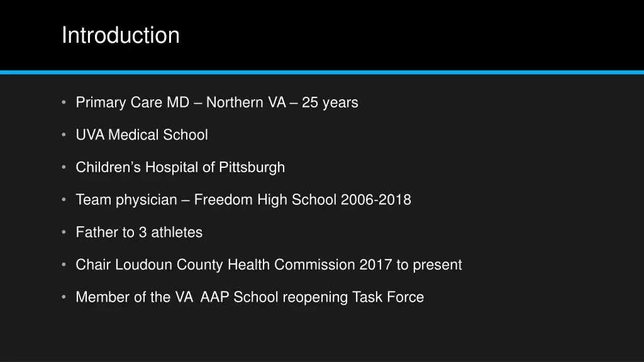Click the bullet before Member of the VA

64,297
